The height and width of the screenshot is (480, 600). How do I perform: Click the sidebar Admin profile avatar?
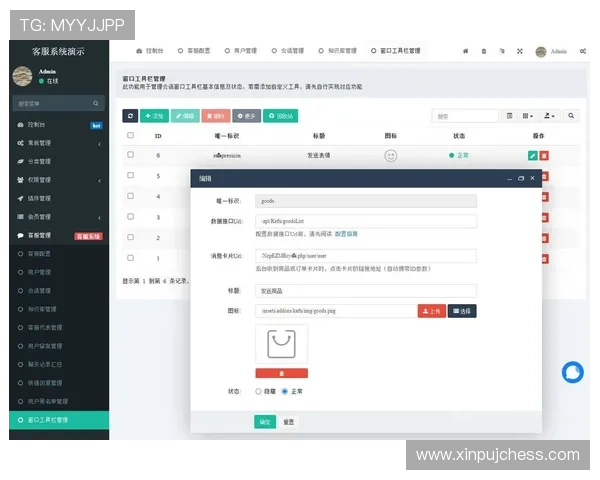click(23, 76)
